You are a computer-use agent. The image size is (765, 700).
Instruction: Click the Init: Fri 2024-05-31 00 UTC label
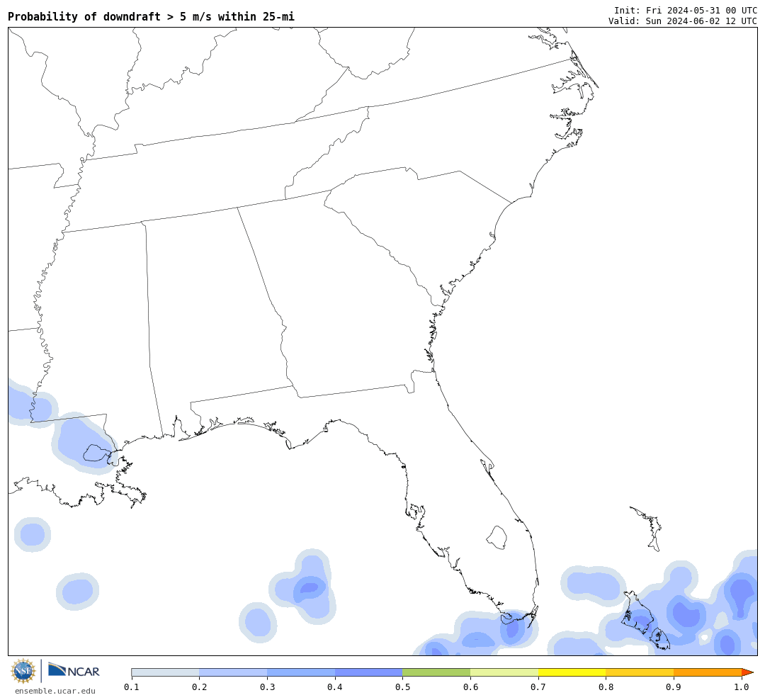[x=686, y=10]
